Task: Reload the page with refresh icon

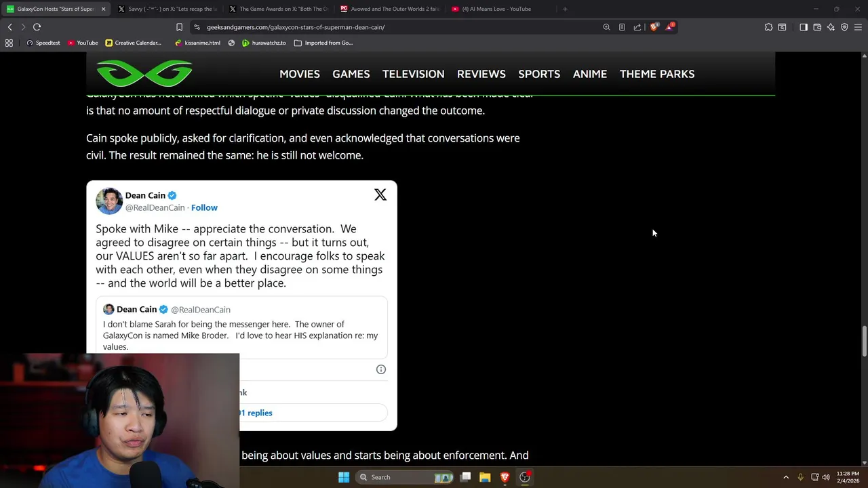Action: (x=37, y=27)
